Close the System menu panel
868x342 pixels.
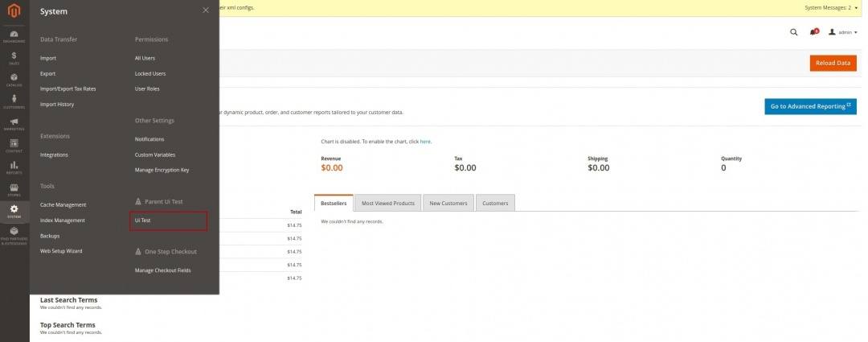(206, 10)
